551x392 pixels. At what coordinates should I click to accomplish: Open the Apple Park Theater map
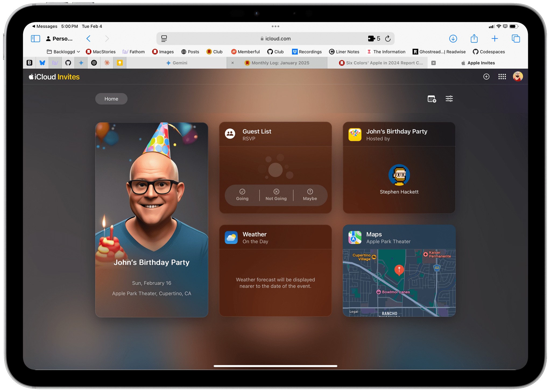399,283
